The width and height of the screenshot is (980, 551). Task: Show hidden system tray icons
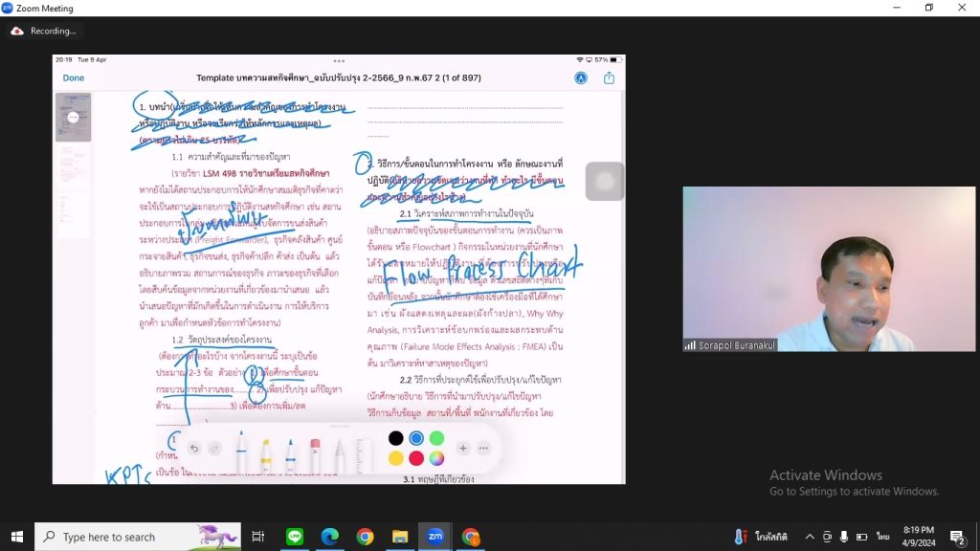(x=810, y=537)
